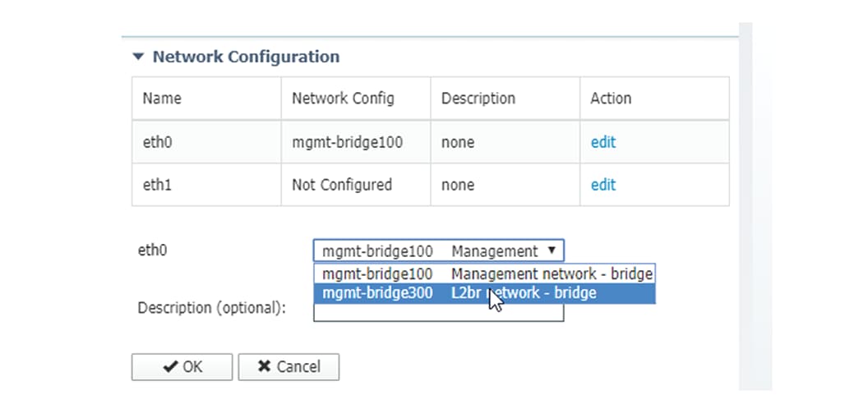
Task: Edit the eth1 interface row
Action: (603, 185)
